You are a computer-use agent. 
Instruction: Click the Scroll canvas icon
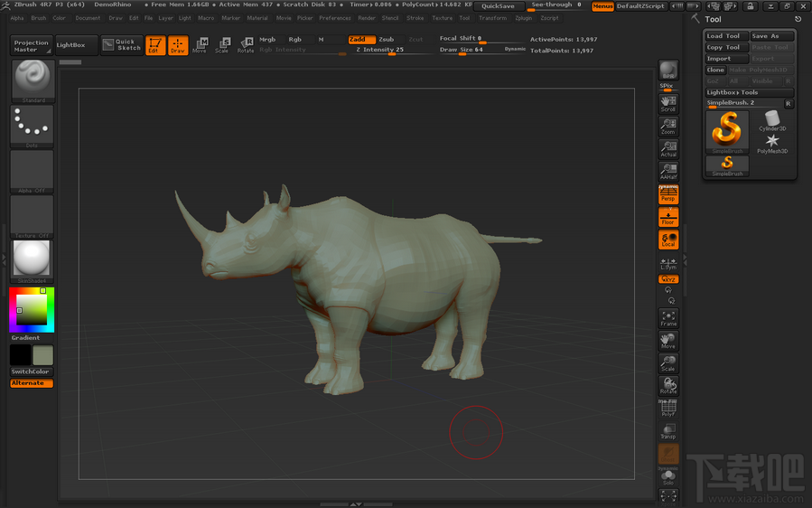668,103
